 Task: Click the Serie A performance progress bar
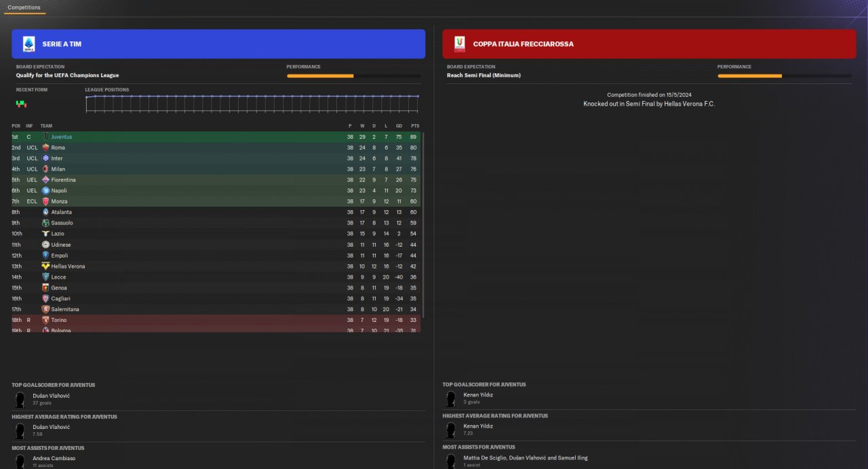point(353,76)
